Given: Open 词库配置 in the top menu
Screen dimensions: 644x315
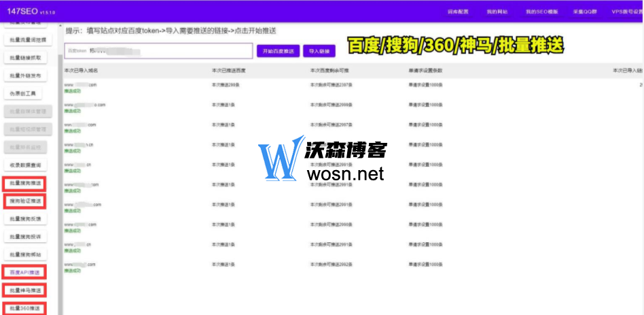Looking at the screenshot, I should (459, 12).
